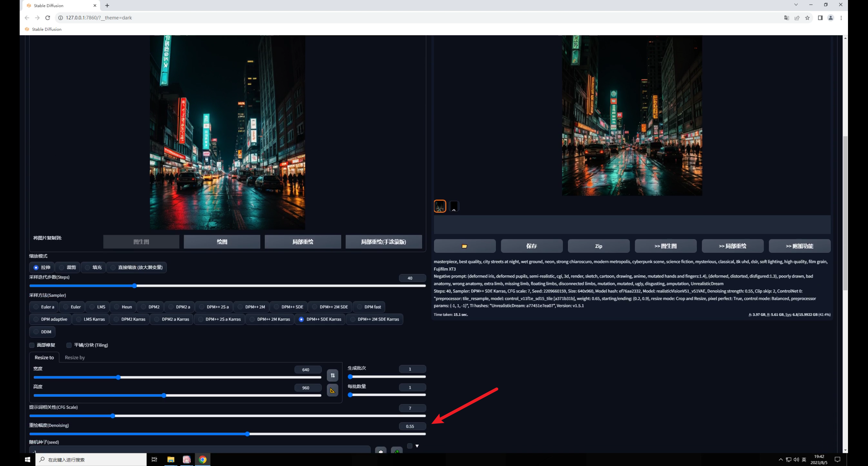Switch to the Resize by tab
The width and height of the screenshot is (868, 466).
[x=75, y=357]
